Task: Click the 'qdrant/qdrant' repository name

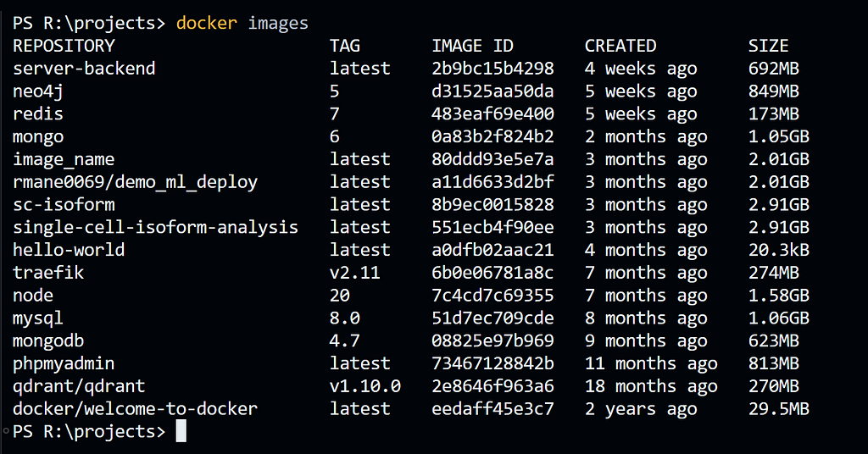Action: pyautogui.click(x=79, y=386)
